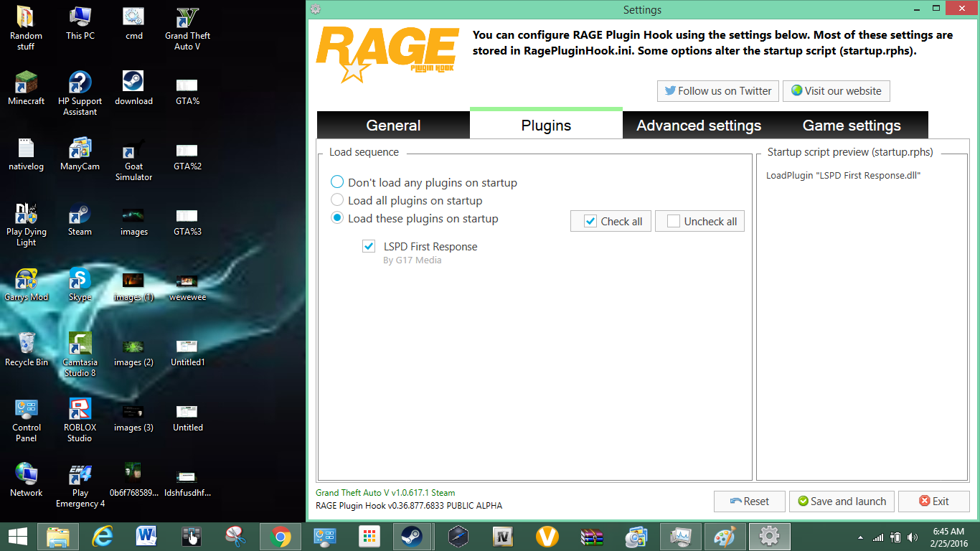Select the 0b6f768589 image file
The image size is (980, 551).
pos(133,481)
